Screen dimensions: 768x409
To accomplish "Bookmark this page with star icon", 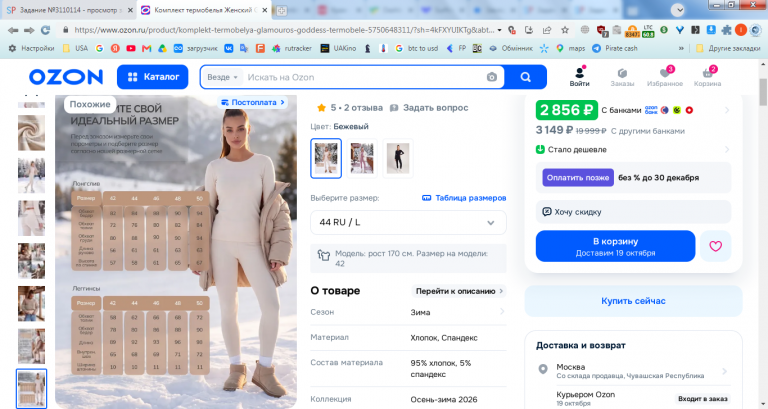I will (565, 30).
